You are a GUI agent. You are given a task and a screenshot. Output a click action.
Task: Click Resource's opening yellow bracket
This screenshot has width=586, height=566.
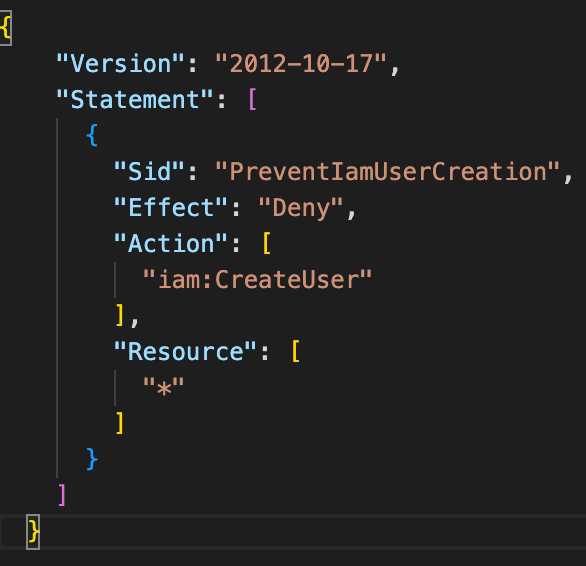[296, 351]
